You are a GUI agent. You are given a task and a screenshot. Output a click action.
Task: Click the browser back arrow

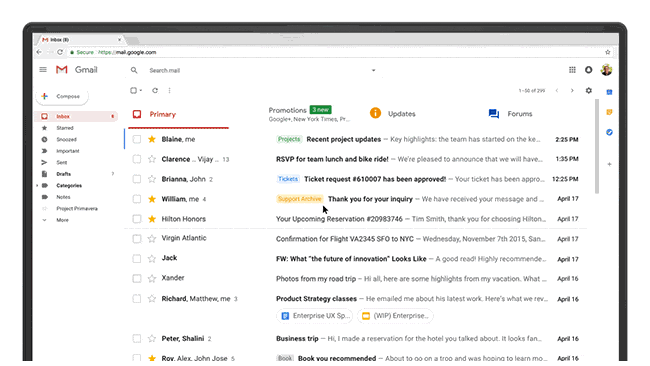tap(39, 52)
